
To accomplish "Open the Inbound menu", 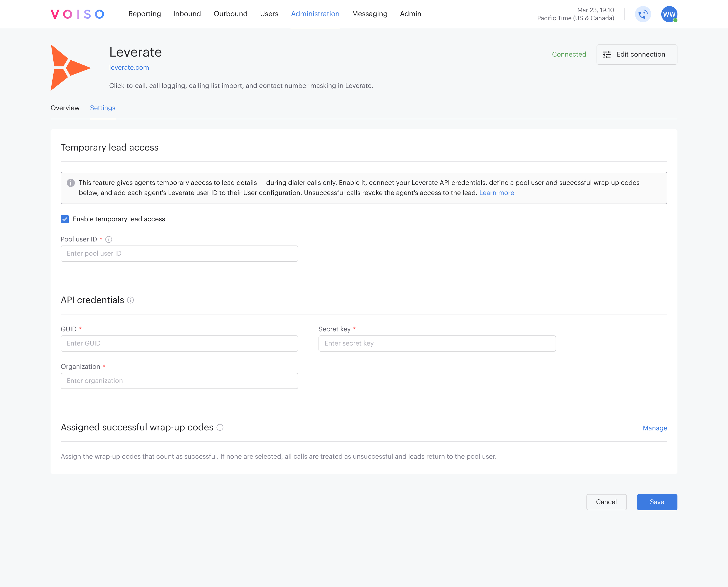I will (x=187, y=14).
